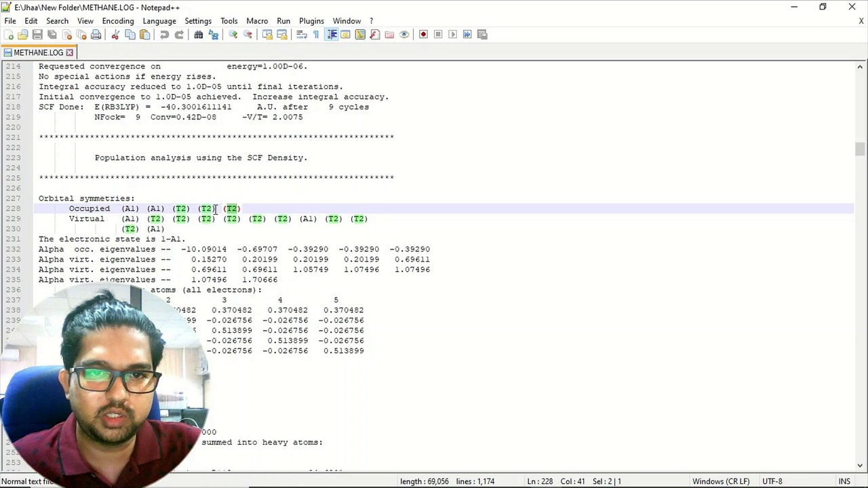The width and height of the screenshot is (868, 488).
Task: Open the Run menu
Action: click(x=283, y=21)
